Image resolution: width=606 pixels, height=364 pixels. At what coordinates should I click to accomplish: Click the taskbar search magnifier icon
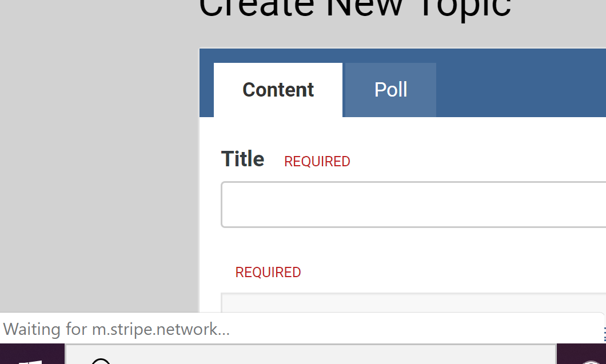click(101, 360)
